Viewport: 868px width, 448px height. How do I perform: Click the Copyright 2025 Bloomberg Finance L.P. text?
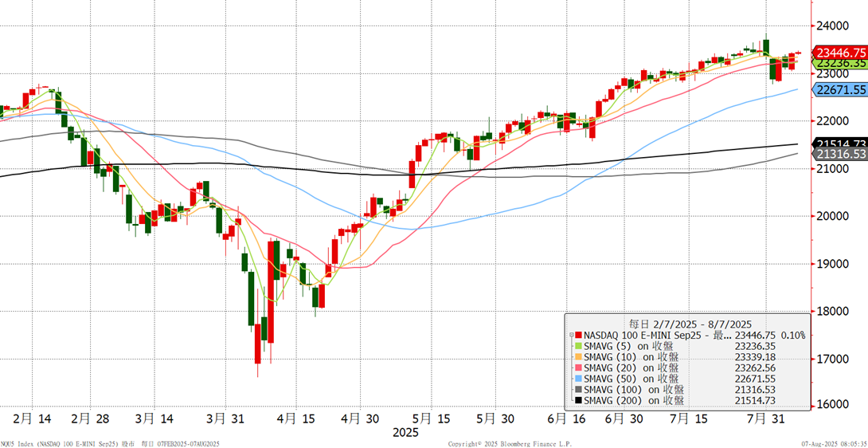coord(510,444)
